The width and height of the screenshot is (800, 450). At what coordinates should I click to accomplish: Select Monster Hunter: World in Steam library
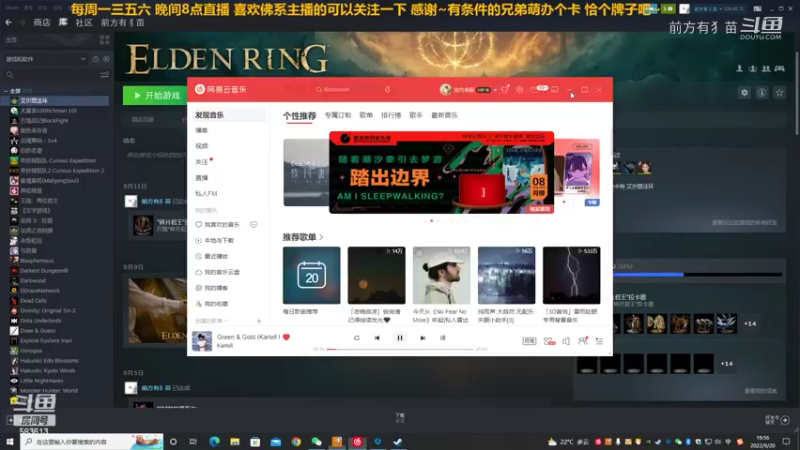(49, 391)
